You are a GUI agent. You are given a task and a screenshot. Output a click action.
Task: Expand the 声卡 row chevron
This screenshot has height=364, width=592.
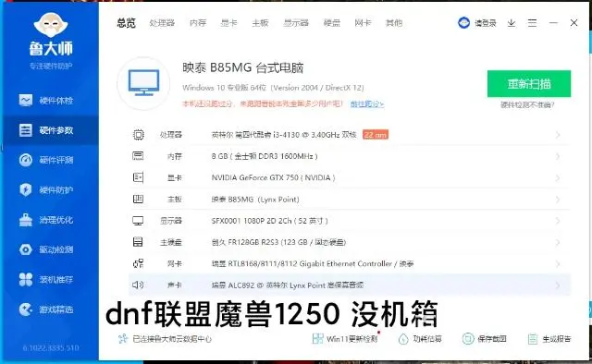click(x=558, y=285)
